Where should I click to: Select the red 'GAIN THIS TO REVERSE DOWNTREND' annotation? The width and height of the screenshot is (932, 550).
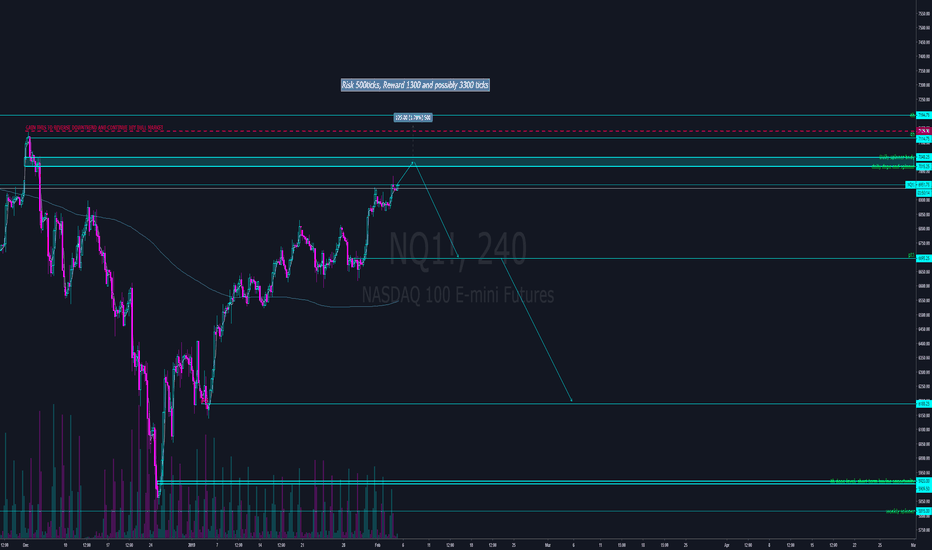(95, 128)
